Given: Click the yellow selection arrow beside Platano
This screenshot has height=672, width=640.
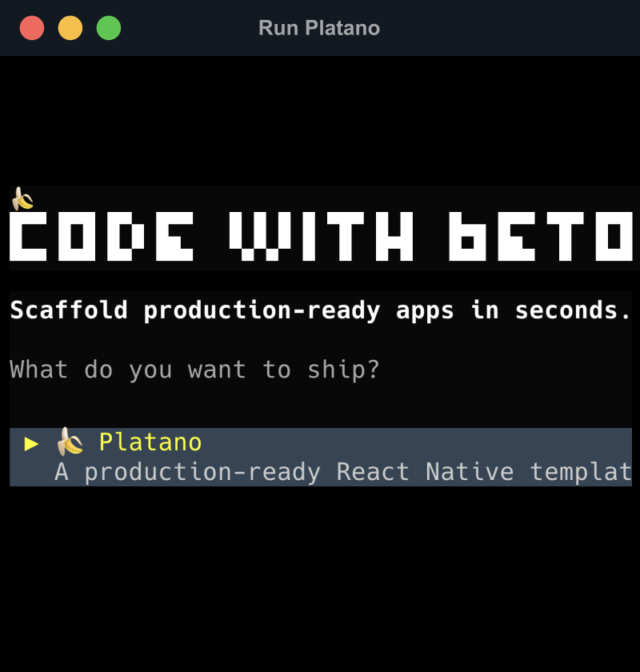Looking at the screenshot, I should [x=31, y=443].
